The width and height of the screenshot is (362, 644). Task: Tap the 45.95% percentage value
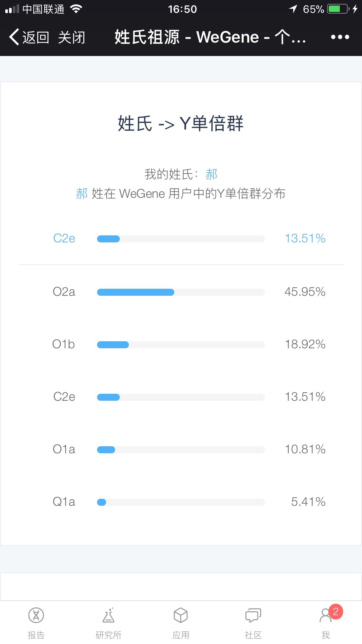[305, 292]
